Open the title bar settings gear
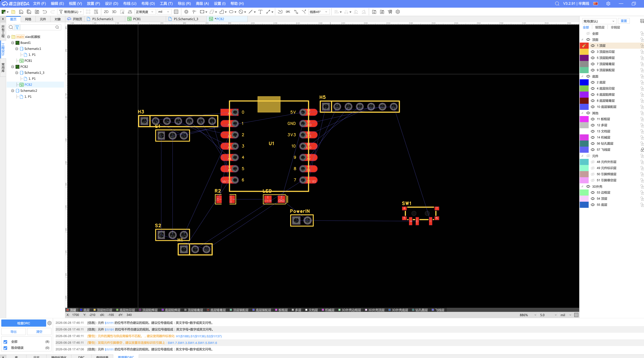Image resolution: width=644 pixels, height=358 pixels. pyautogui.click(x=608, y=3)
